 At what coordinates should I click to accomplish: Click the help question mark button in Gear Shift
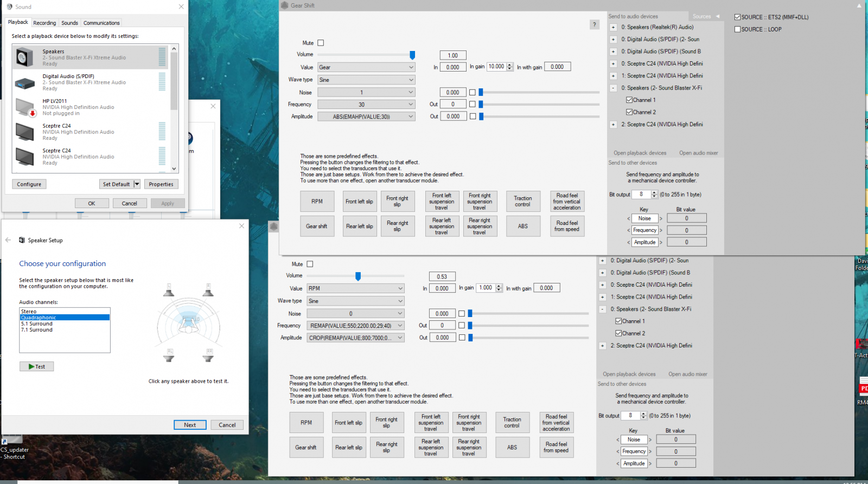tap(595, 24)
